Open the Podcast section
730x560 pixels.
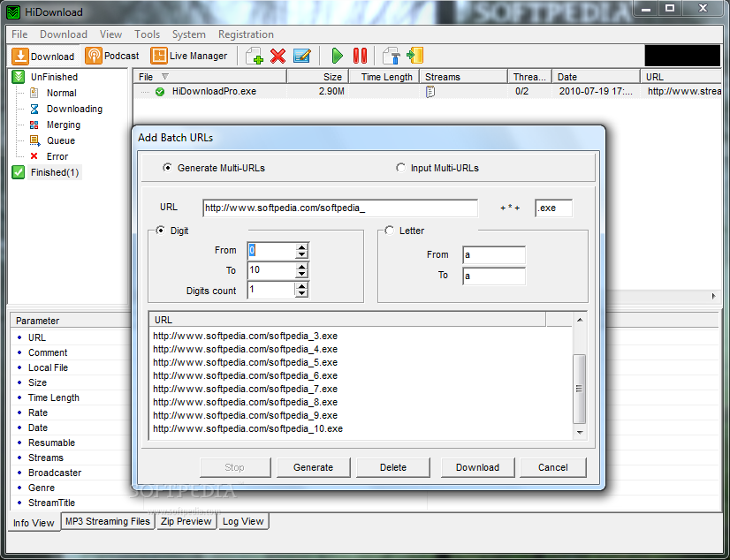(x=112, y=56)
